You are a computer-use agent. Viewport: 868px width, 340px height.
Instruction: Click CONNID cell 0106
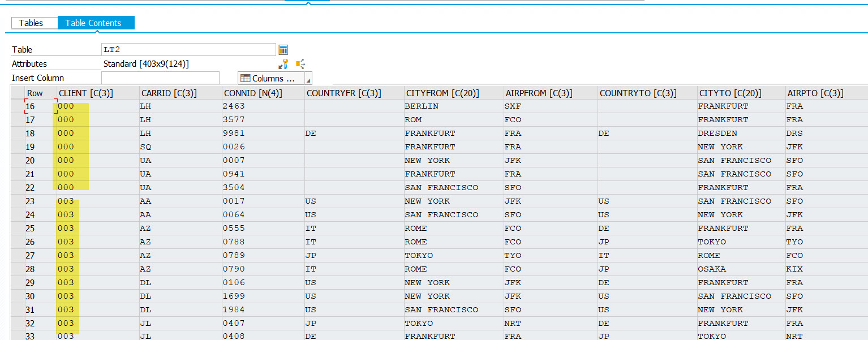[x=263, y=282]
